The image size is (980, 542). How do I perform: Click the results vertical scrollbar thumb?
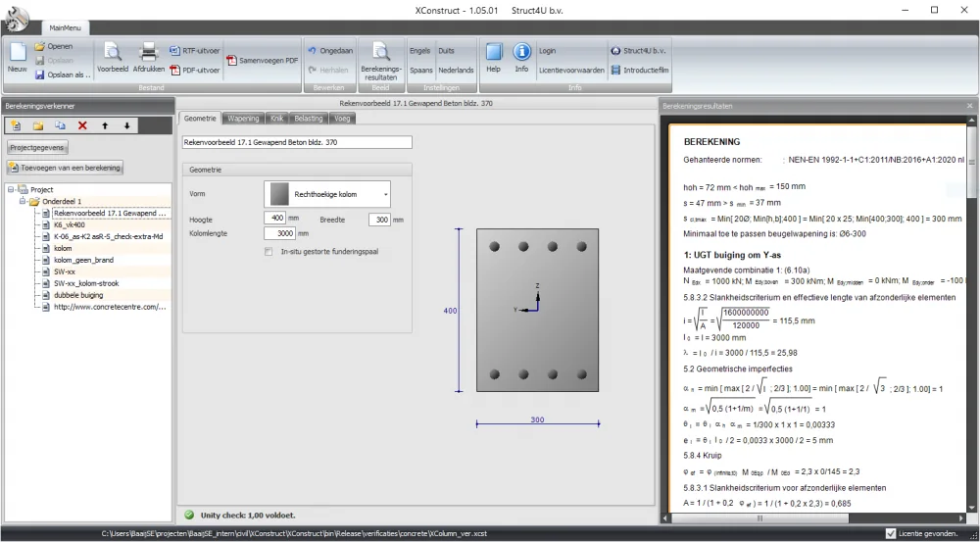(972, 162)
